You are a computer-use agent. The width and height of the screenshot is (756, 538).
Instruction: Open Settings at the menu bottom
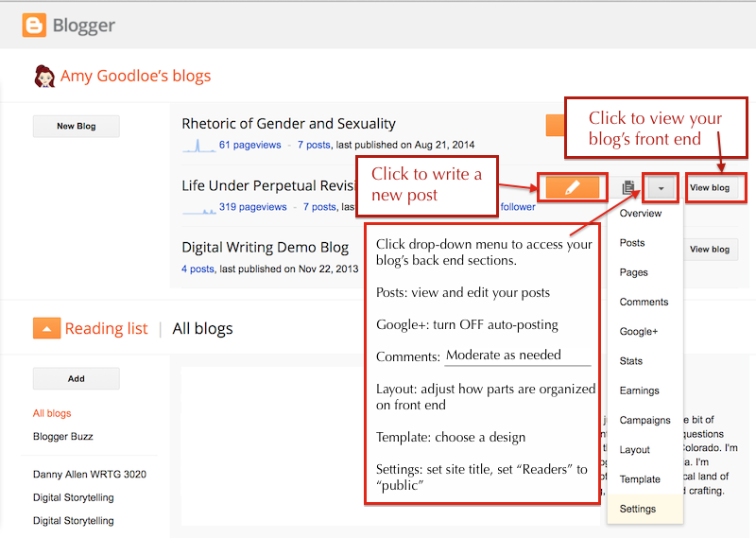tap(645, 509)
